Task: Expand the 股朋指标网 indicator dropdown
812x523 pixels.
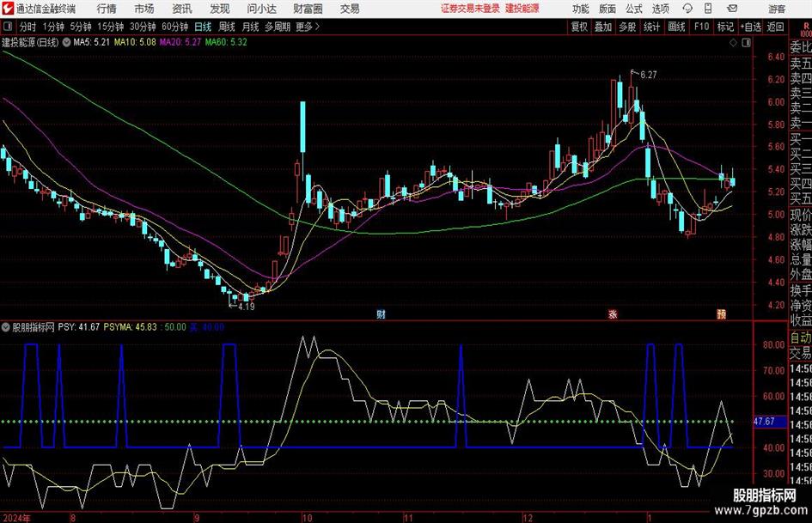Action: pyautogui.click(x=6, y=327)
